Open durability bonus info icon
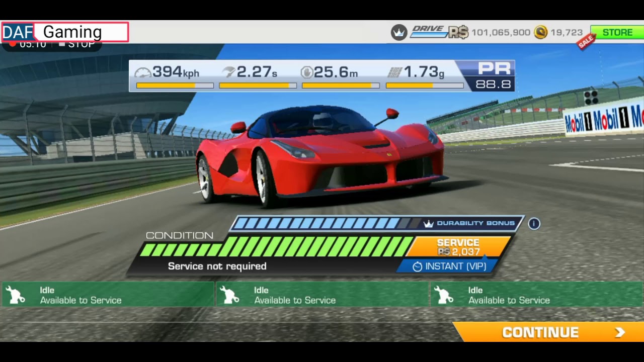644x362 pixels. point(534,224)
